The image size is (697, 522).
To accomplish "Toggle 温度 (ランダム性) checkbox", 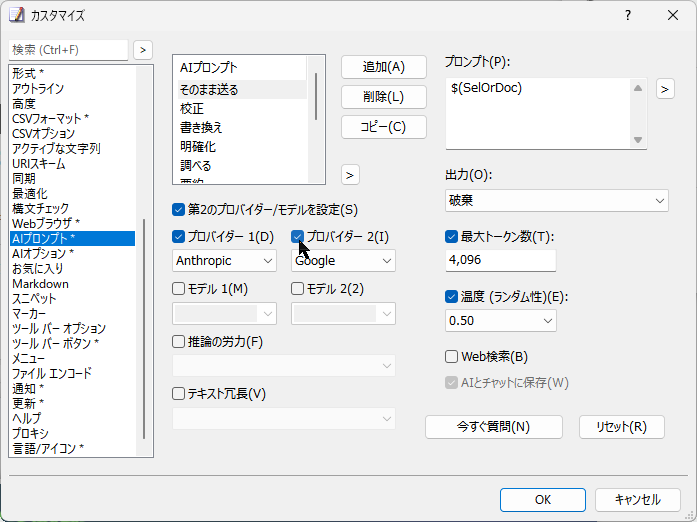I will pyautogui.click(x=451, y=297).
